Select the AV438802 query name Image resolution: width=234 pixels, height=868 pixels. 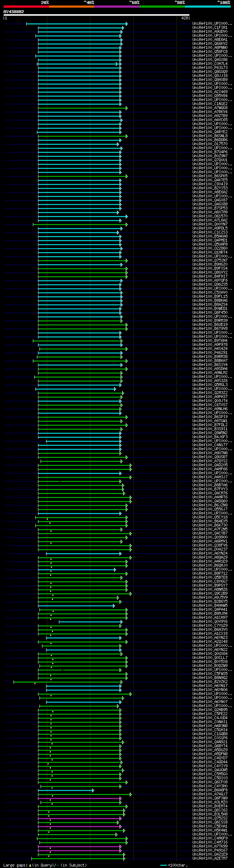coord(14,12)
